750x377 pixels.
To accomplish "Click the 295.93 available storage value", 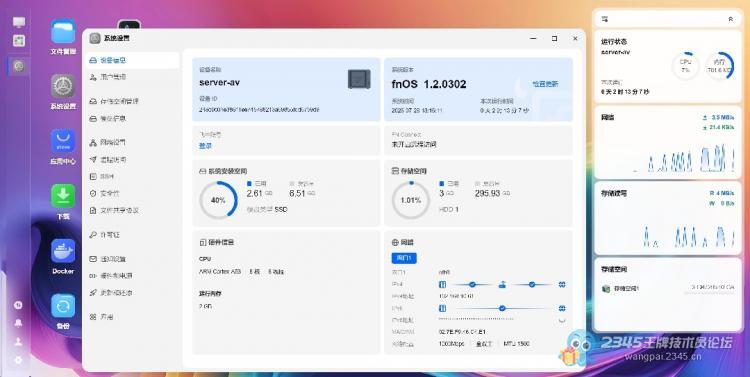I will click(x=487, y=193).
